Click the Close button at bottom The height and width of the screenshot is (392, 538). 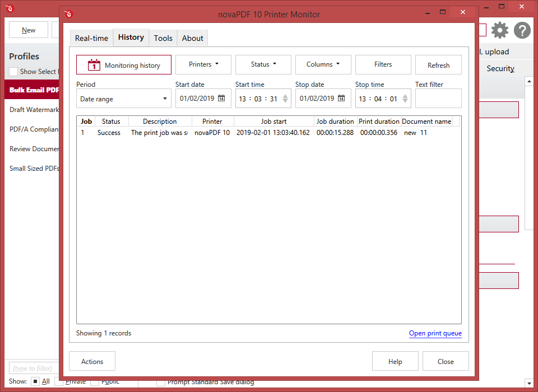[446, 361]
